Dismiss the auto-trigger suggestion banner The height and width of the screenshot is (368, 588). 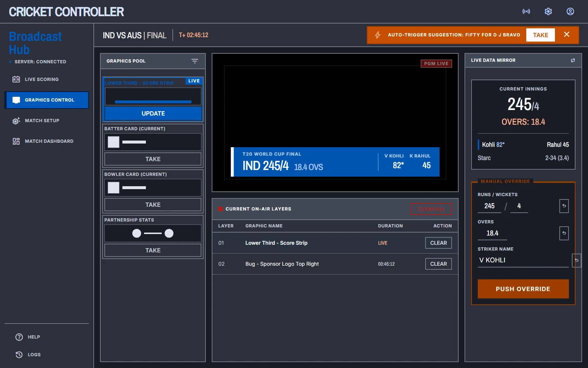pyautogui.click(x=567, y=35)
